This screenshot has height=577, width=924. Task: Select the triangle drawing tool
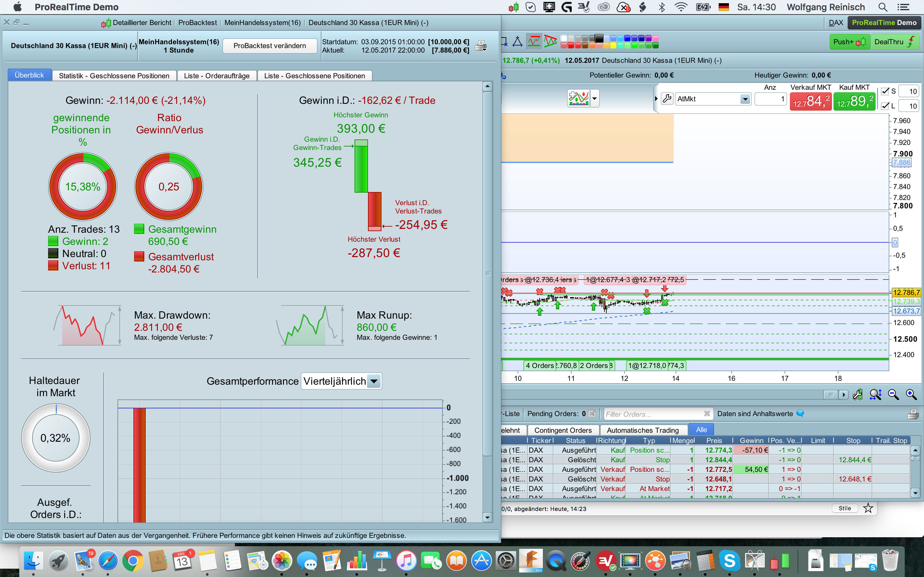click(518, 41)
